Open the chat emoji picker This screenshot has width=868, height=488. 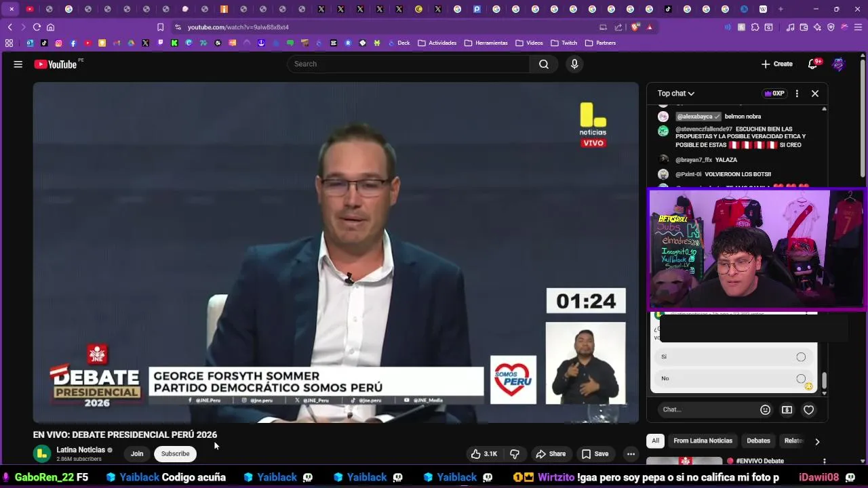[765, 409]
